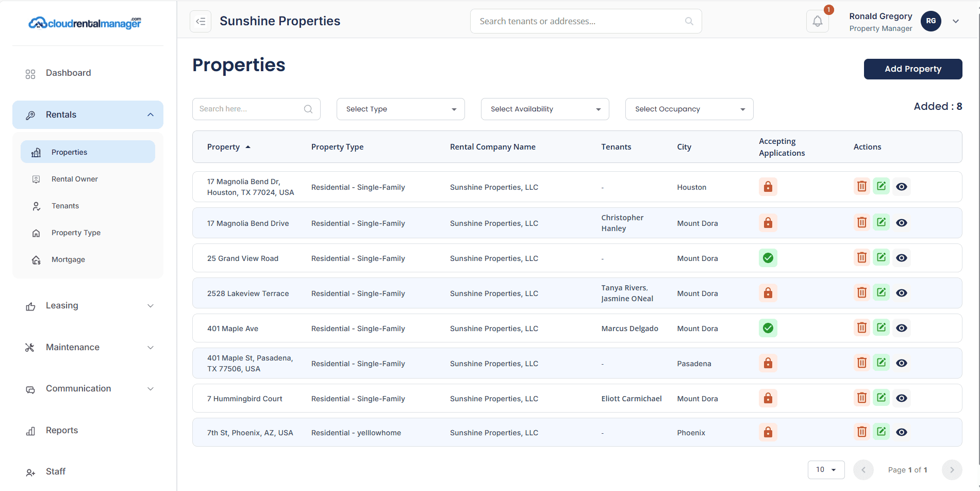Click the search magnifier in top search bar
The image size is (980, 491).
(x=689, y=21)
